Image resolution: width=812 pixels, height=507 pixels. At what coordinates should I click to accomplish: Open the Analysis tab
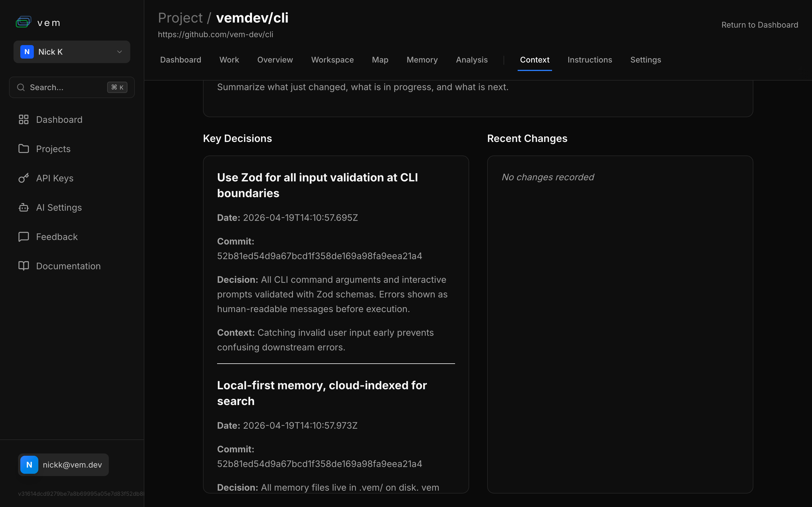471,60
